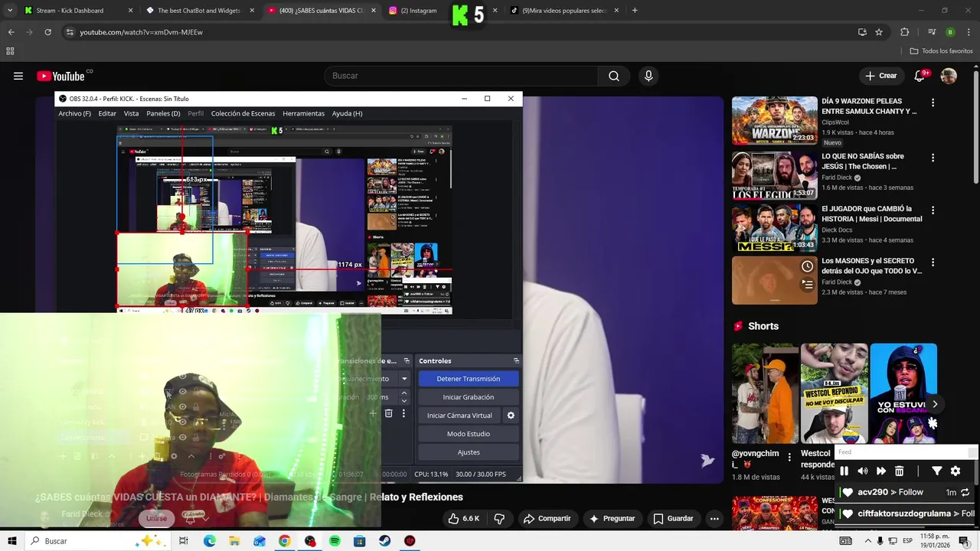This screenshot has height=551, width=980.
Task: Reload the page with the refresh icon
Action: pos(47,32)
